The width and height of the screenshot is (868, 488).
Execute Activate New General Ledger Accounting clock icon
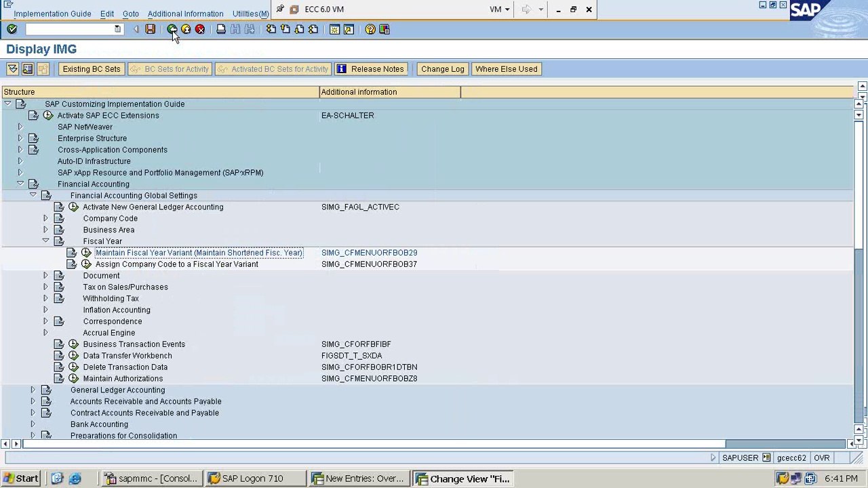[x=73, y=207]
